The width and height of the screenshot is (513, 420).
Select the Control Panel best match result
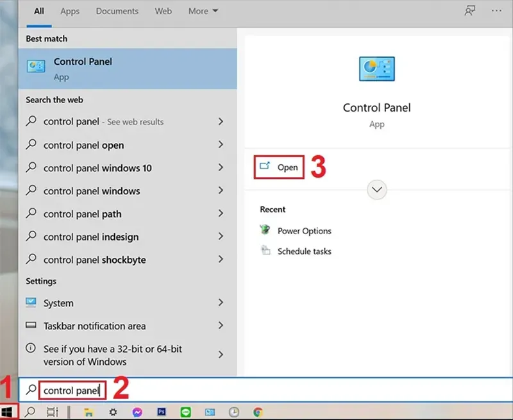click(127, 68)
